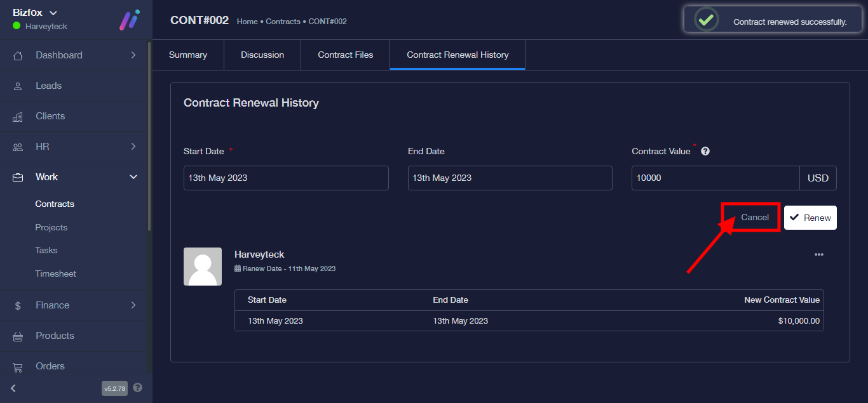
Task: Click the Dashboard home icon in sidebar
Action: (x=18, y=55)
